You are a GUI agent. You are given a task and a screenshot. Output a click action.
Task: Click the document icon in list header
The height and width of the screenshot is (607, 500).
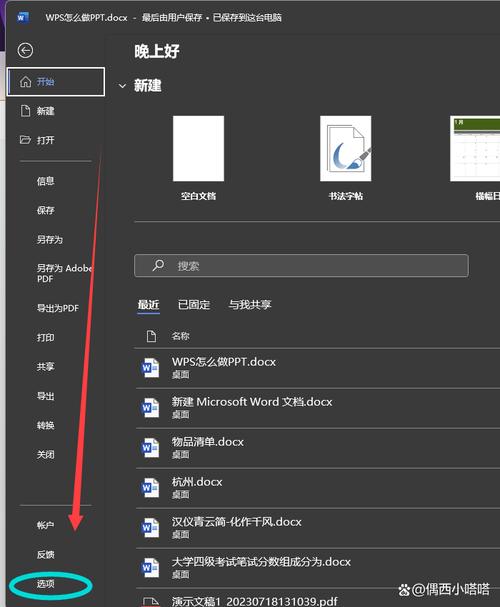pyautogui.click(x=151, y=336)
